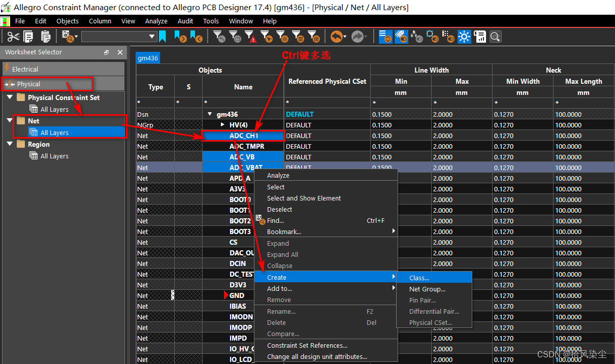This screenshot has height=364, width=615.
Task: Click the Paste clipboard toolbar icon
Action: 46,37
